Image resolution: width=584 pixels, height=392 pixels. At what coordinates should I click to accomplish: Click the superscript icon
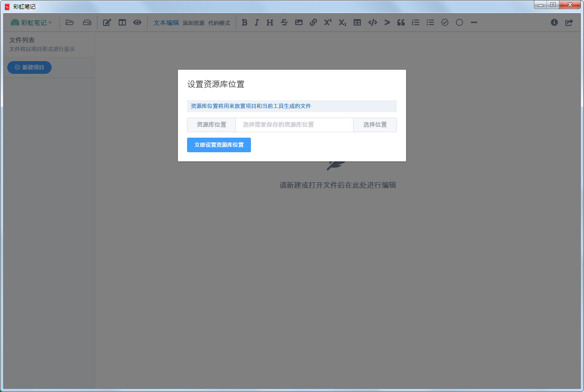pyautogui.click(x=328, y=22)
